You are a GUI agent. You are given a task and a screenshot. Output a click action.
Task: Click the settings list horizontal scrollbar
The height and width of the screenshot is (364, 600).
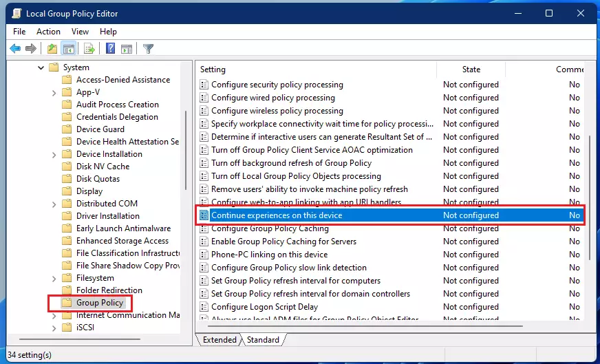(x=365, y=326)
